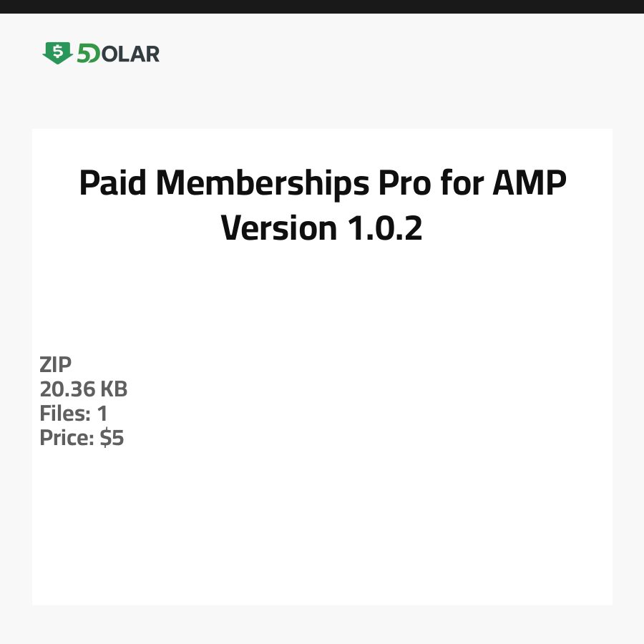
Task: Click the Files: label
Action: click(x=65, y=414)
